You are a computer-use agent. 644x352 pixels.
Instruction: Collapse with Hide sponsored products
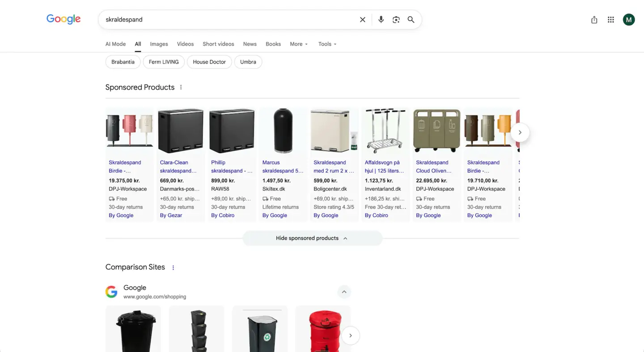tap(312, 238)
